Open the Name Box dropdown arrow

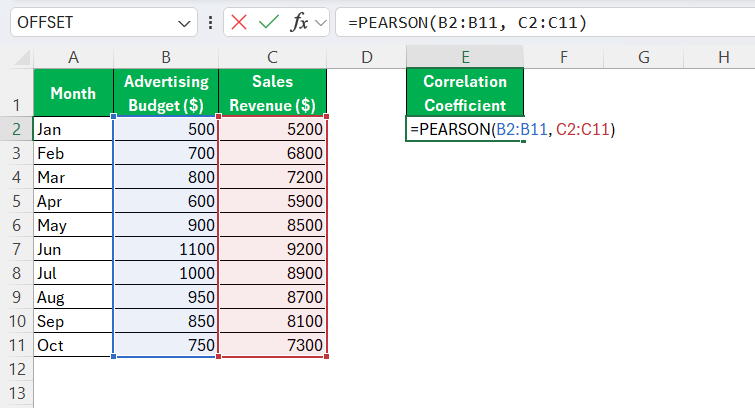pos(184,23)
